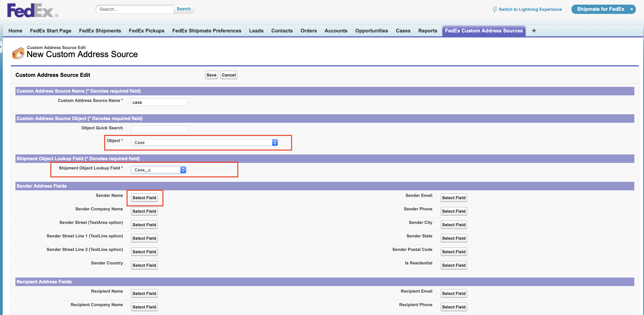Open the FedEx Pickups tab
Screen dimensions: 644x315
(x=146, y=31)
